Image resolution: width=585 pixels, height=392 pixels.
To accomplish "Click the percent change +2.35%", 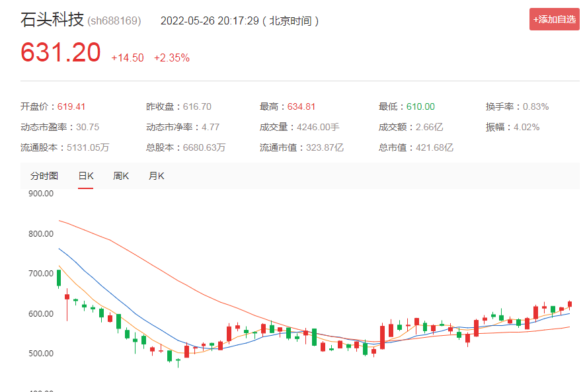I will tap(172, 58).
